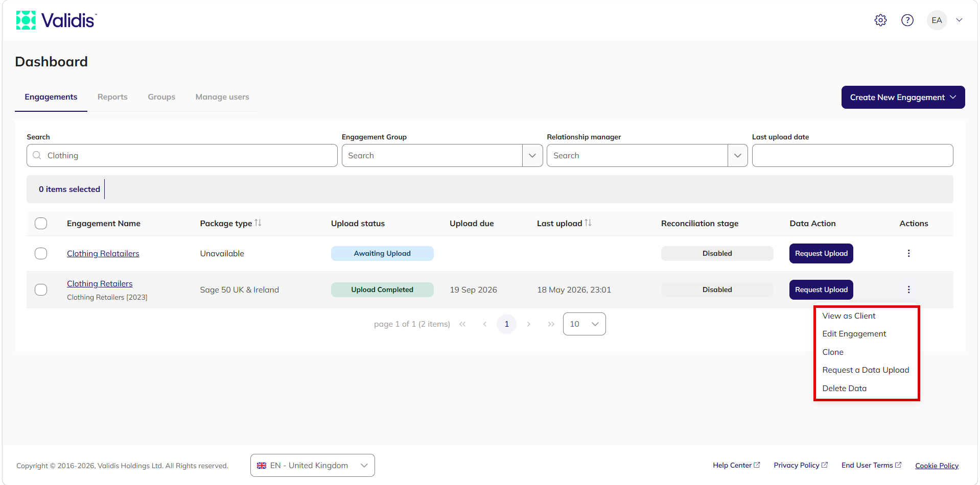Click the Validis logo
The image size is (980, 485).
(56, 20)
